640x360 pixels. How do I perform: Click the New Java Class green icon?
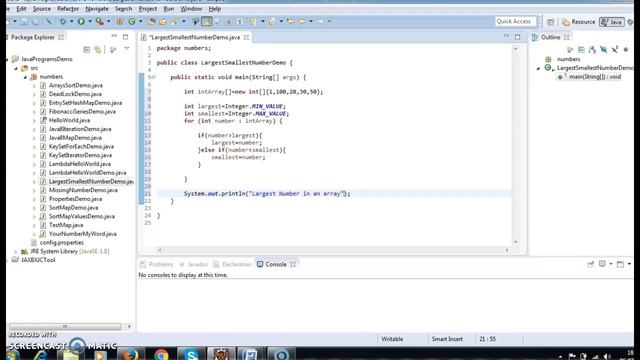click(132, 21)
